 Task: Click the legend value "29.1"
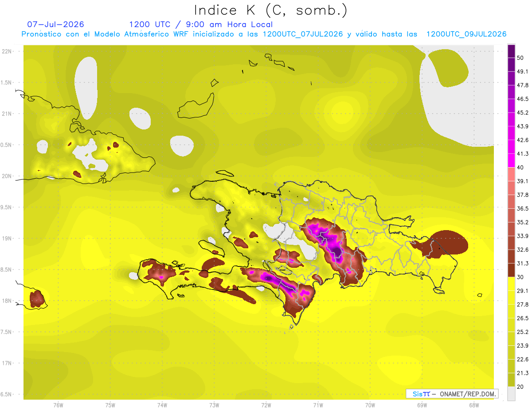click(523, 291)
